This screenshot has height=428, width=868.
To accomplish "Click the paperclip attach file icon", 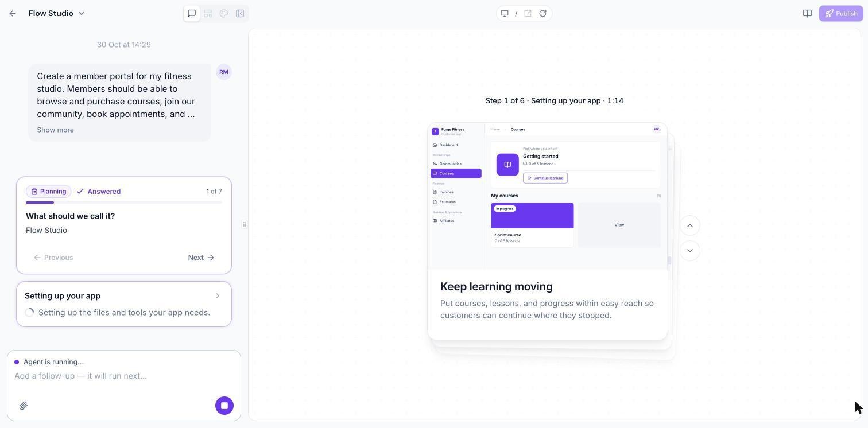I will (23, 406).
